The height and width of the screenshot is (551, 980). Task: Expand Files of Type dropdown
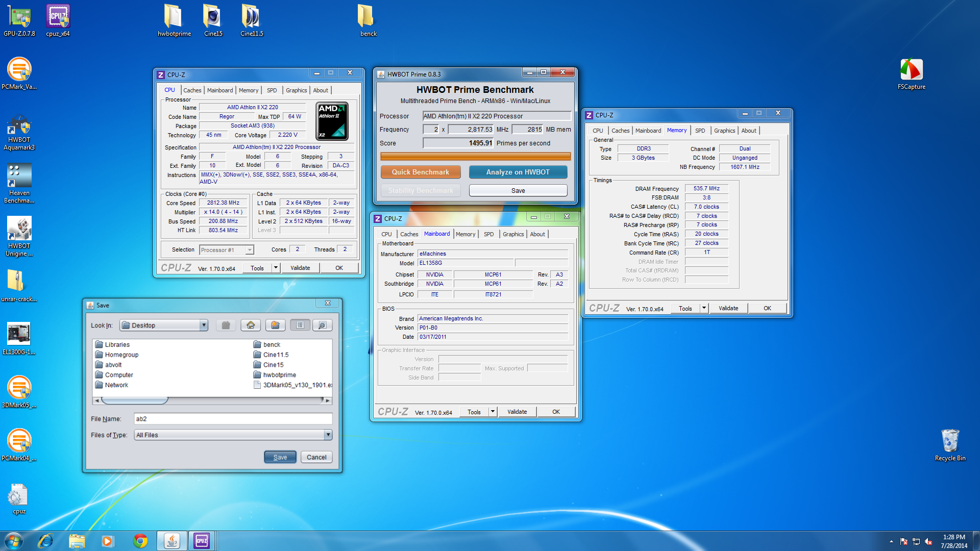[x=328, y=435]
